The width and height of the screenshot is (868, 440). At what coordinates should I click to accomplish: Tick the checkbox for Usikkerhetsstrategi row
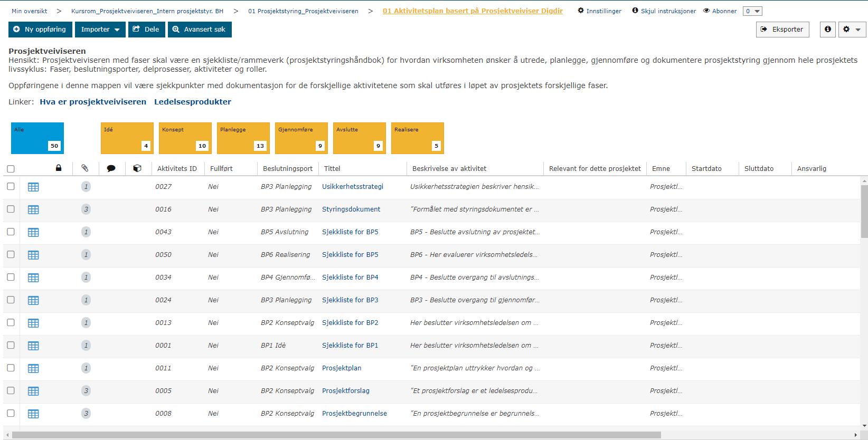11,186
